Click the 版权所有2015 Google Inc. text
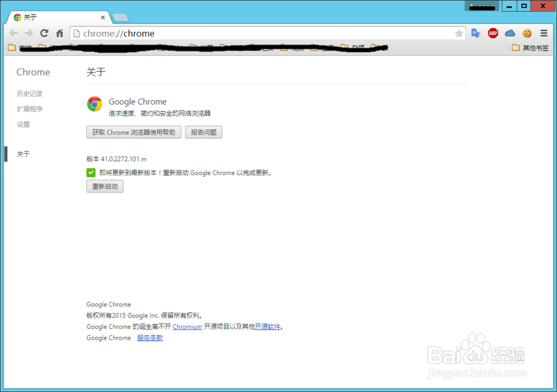This screenshot has width=557, height=392. point(123,315)
